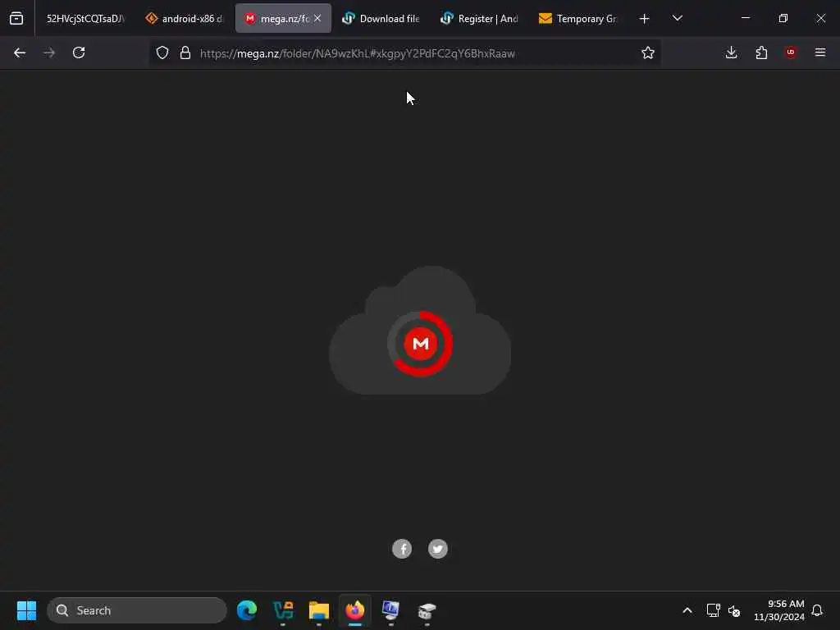Image resolution: width=840 pixels, height=630 pixels.
Task: Click the MEGA logo loading indicator
Action: [421, 344]
